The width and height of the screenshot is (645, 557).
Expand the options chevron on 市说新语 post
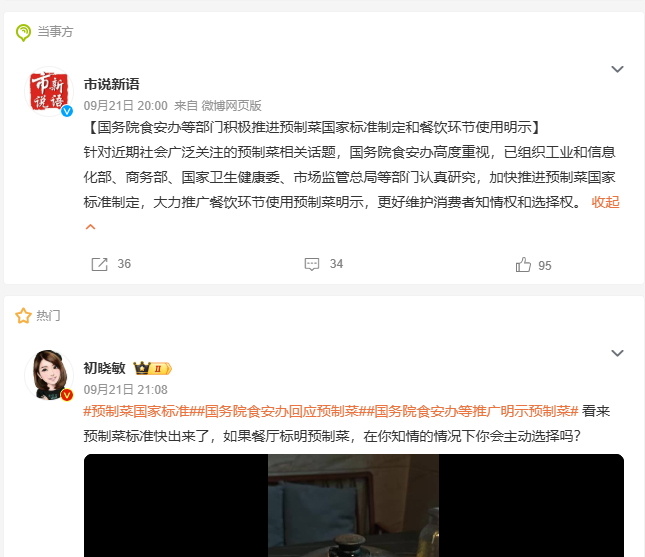coord(617,69)
